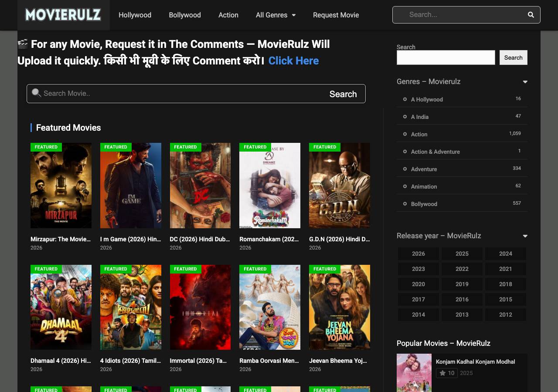Click title I m Game (2026) Hin...
This screenshot has height=392, width=558.
130,239
